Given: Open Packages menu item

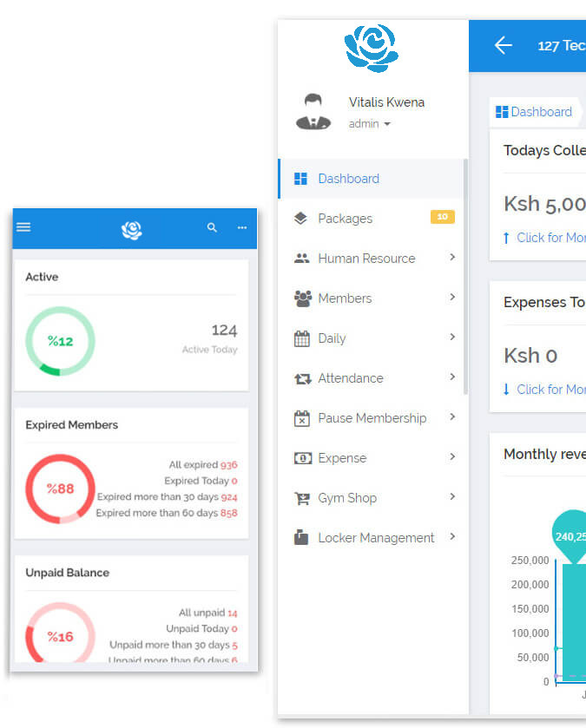Looking at the screenshot, I should tap(371, 219).
